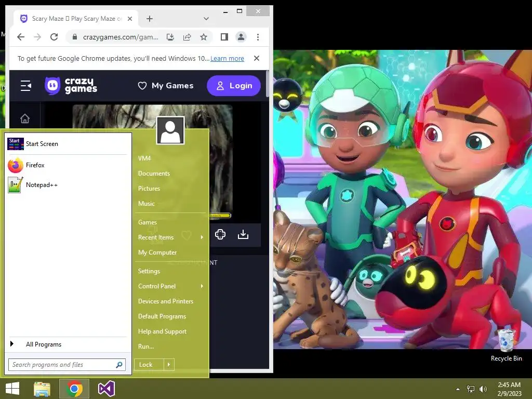Open My Games

click(166, 86)
